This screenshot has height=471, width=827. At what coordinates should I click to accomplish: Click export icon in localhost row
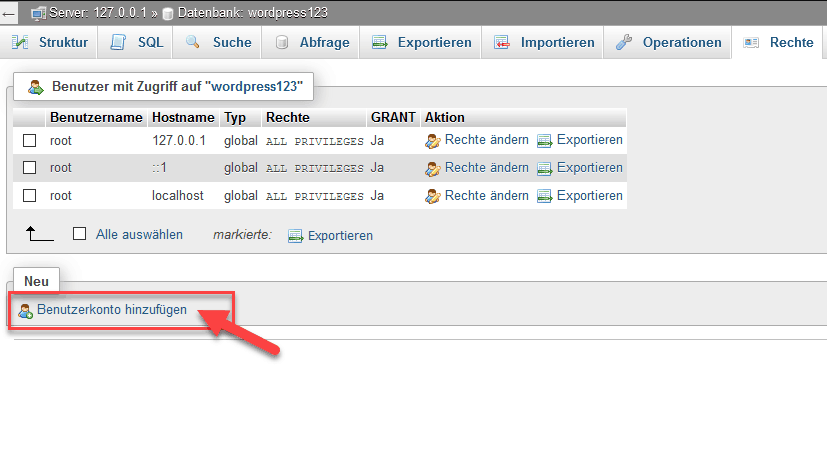point(544,196)
